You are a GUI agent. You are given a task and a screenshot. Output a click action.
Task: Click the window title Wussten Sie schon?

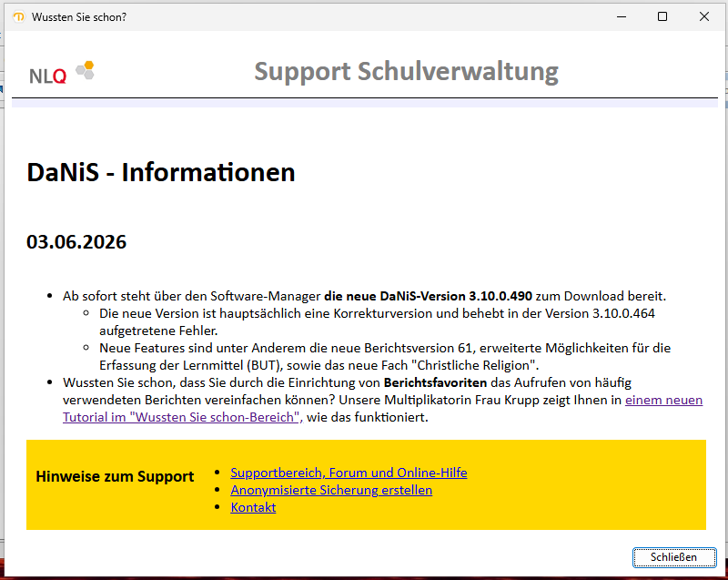click(x=79, y=17)
